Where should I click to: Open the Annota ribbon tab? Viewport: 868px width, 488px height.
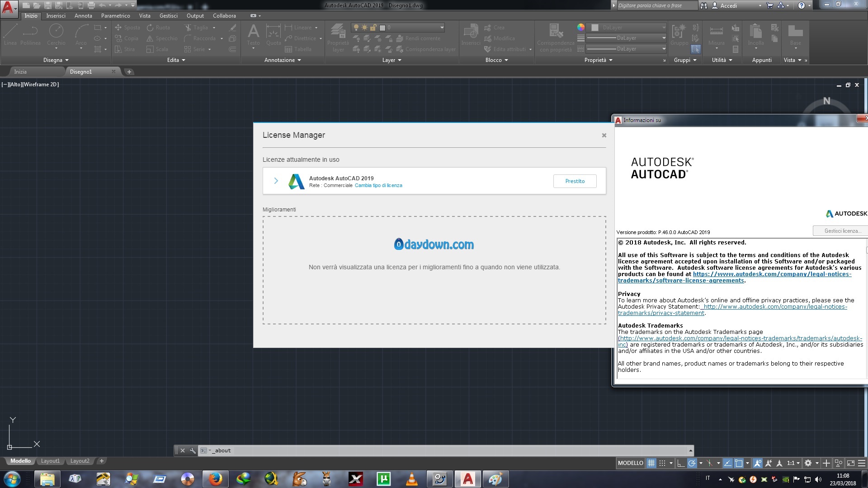[83, 15]
